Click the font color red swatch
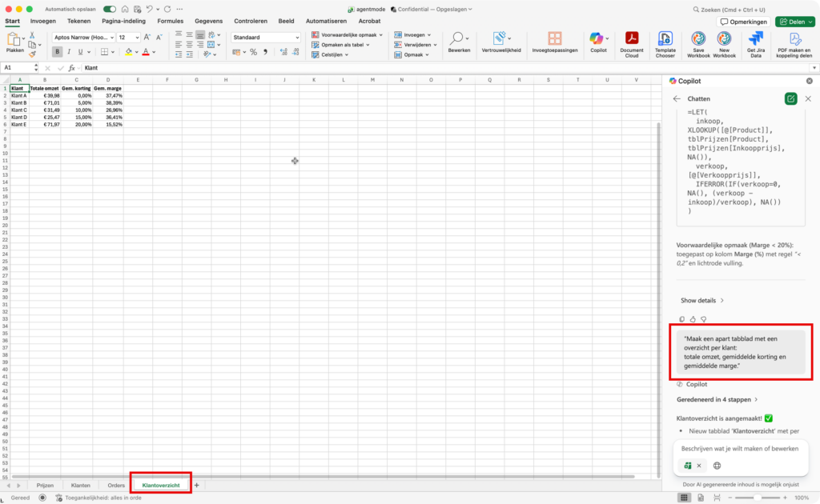 click(x=146, y=52)
